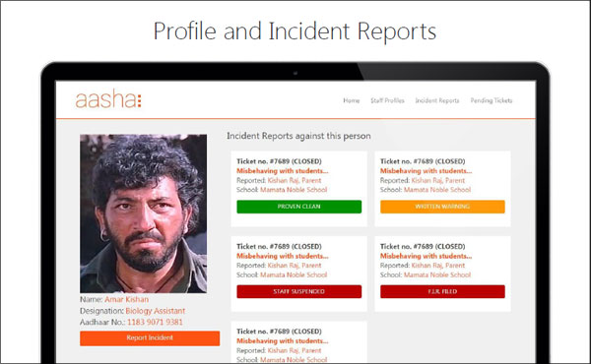Click the 'Profile and Incident Reports' title
Viewport: 591px width, 364px height.
click(x=295, y=31)
